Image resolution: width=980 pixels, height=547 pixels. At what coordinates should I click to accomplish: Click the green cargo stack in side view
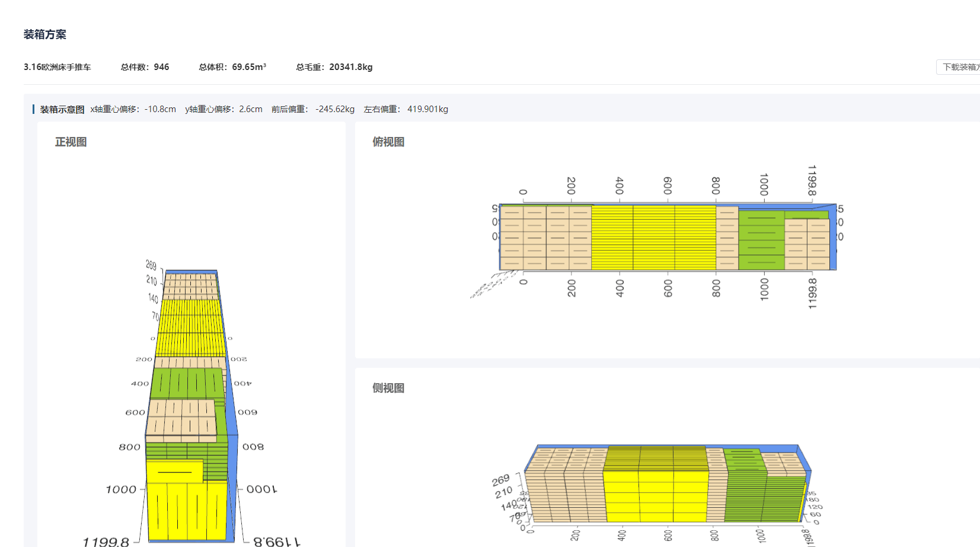point(764,497)
